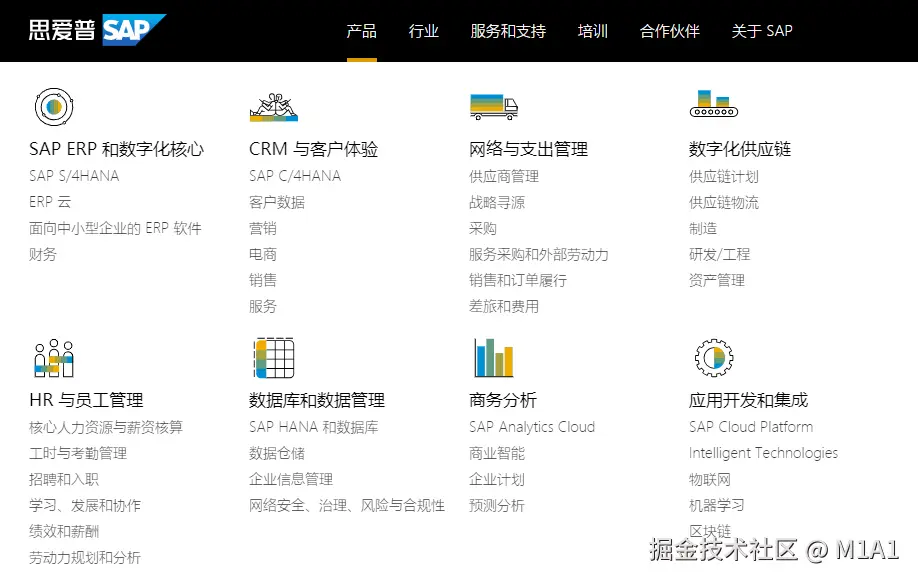The height and width of the screenshot is (582, 918).
Task: Click the delivery truck spend management icon
Action: point(494,107)
